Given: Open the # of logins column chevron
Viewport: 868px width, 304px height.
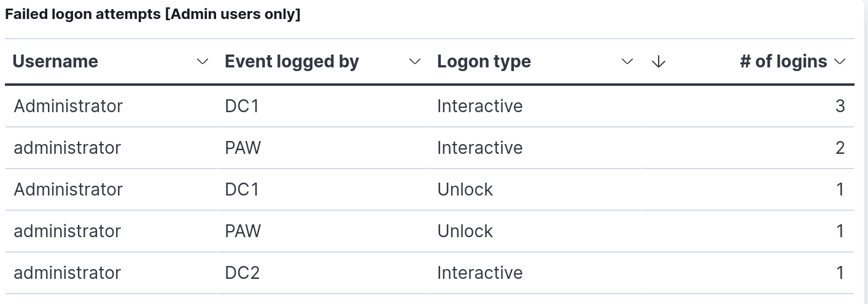Looking at the screenshot, I should (x=840, y=61).
